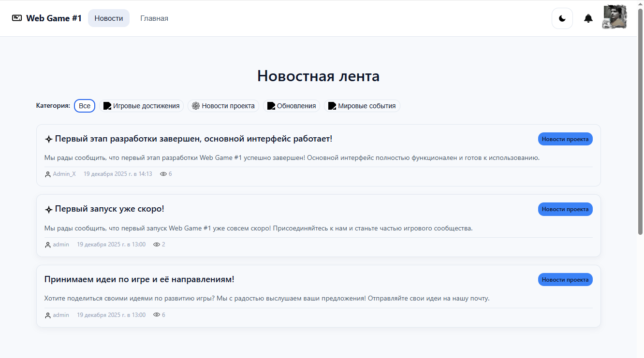Click the admin author name on the third post

click(x=61, y=315)
